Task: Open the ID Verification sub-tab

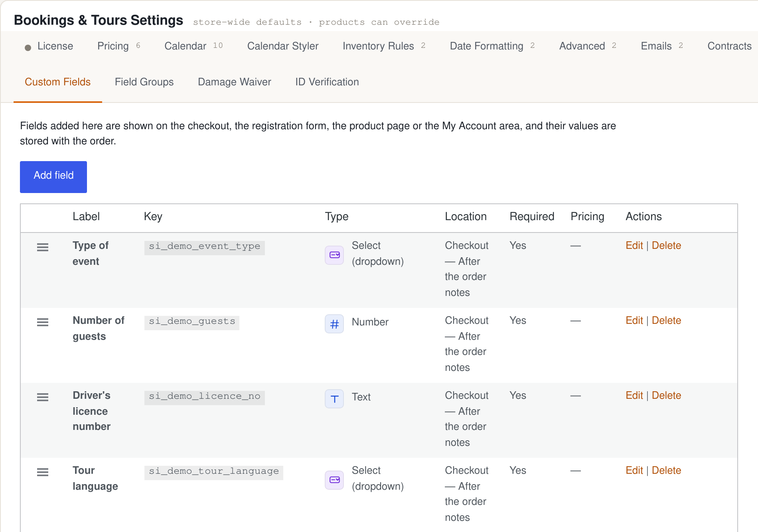Action: [x=327, y=82]
